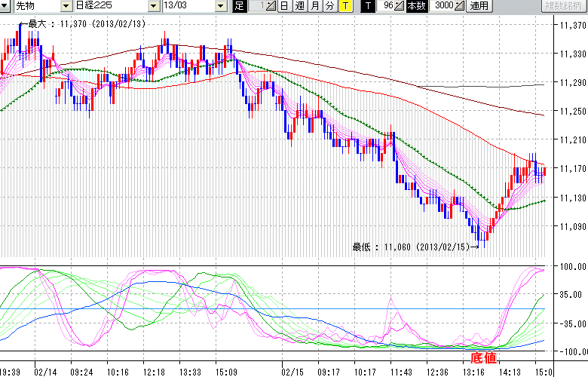Open the 先物 product type dropdown
This screenshot has width=588, height=377.
pyautogui.click(x=66, y=6)
